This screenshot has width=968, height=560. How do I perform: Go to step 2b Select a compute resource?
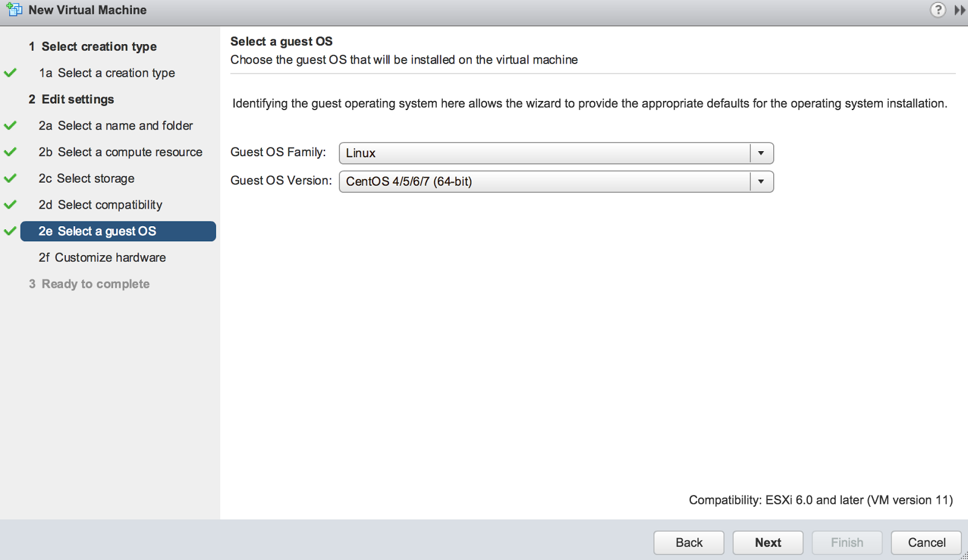(120, 152)
